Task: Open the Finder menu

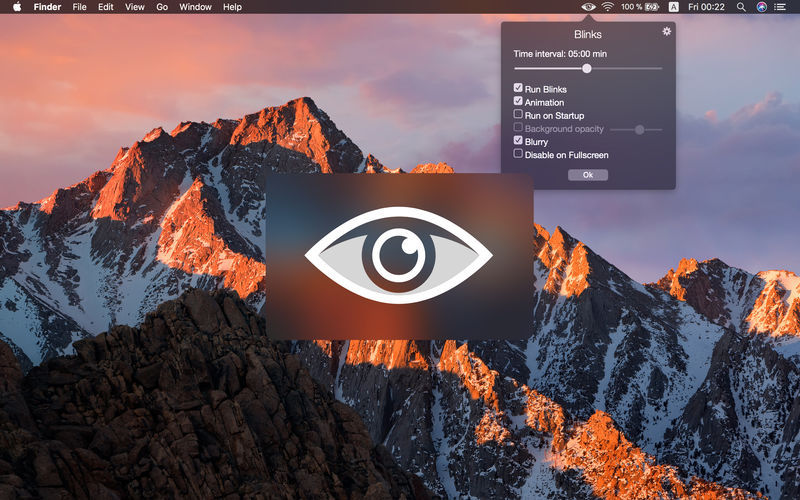Action: point(47,7)
